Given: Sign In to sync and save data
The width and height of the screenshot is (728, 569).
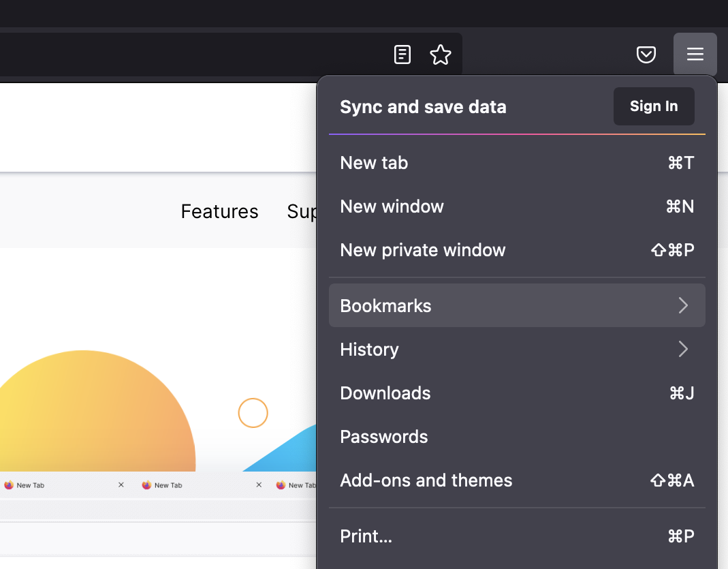Looking at the screenshot, I should [653, 106].
